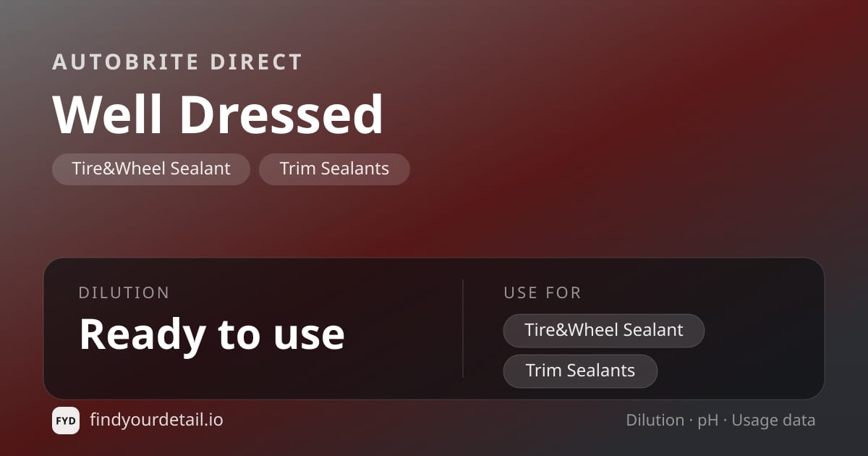868x456 pixels.
Task: Open the findyourdetail.io link
Action: pos(156,420)
